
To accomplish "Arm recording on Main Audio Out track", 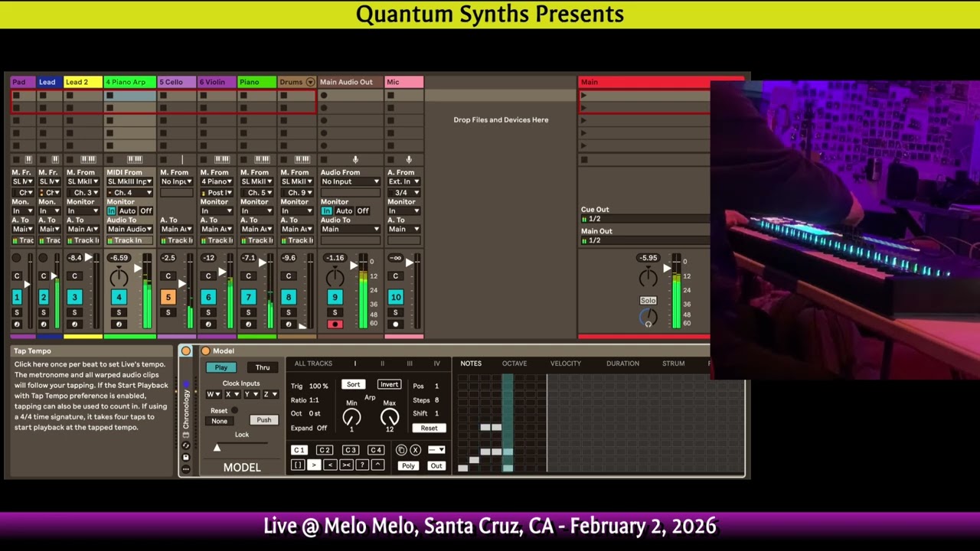I will tap(335, 324).
